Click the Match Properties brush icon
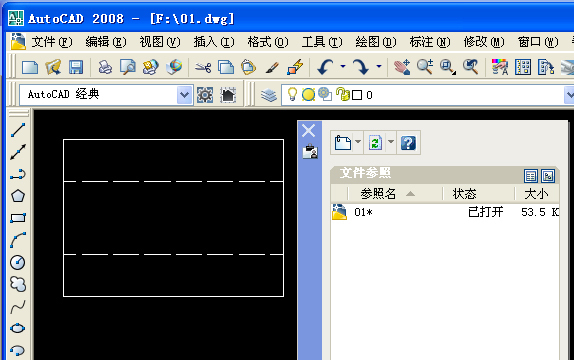This screenshot has height=360, width=574. 272,67
